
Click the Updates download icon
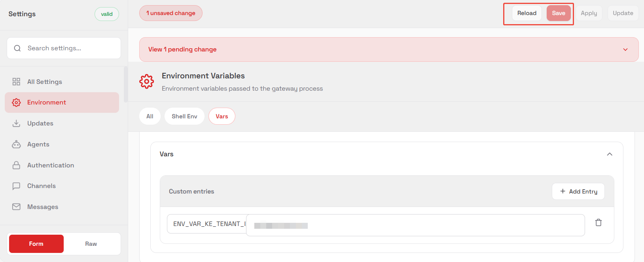tap(16, 123)
